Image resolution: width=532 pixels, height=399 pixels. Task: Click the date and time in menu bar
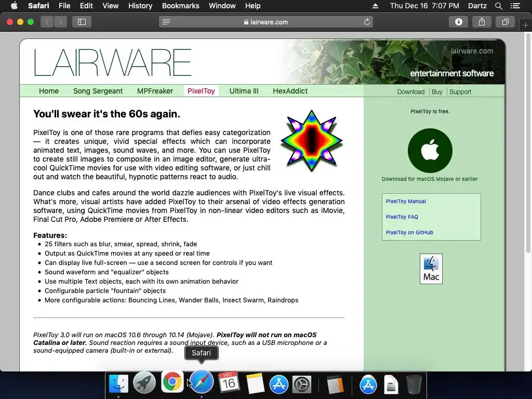click(x=424, y=6)
